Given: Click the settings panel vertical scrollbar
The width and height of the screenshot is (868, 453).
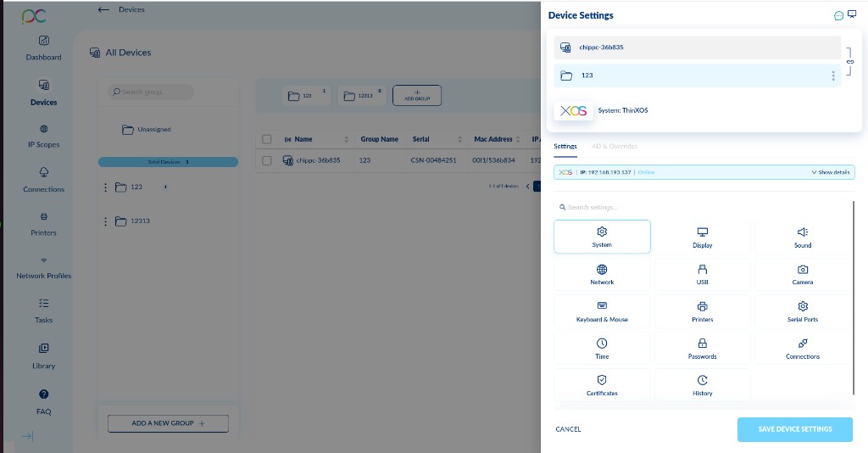Looking at the screenshot, I should tap(854, 298).
